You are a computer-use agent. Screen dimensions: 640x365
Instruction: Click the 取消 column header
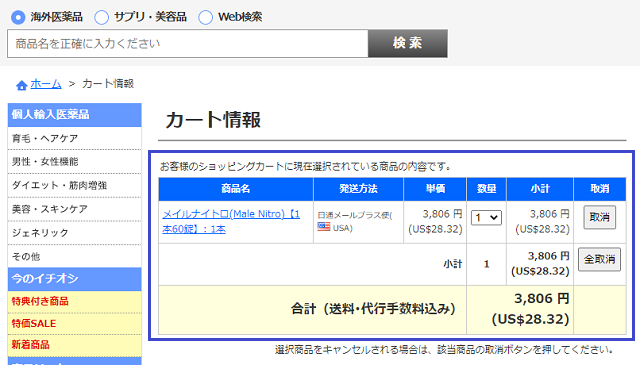600,189
